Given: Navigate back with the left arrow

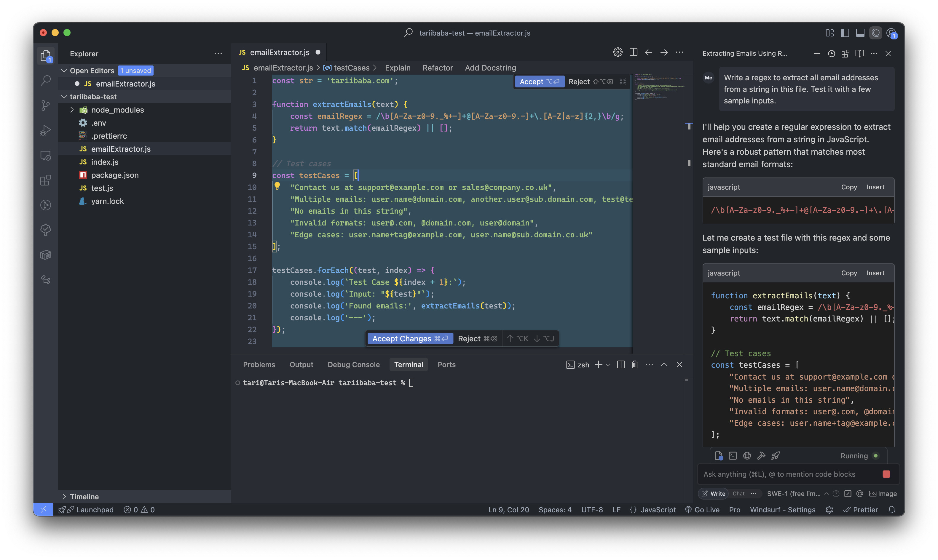Looking at the screenshot, I should pos(648,52).
